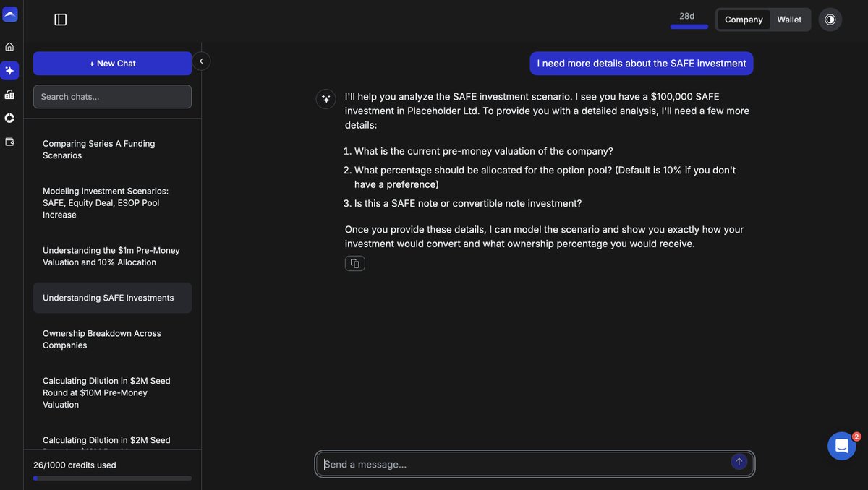Click the assistant sparkle avatar
The height and width of the screenshot is (490, 868).
tap(325, 99)
